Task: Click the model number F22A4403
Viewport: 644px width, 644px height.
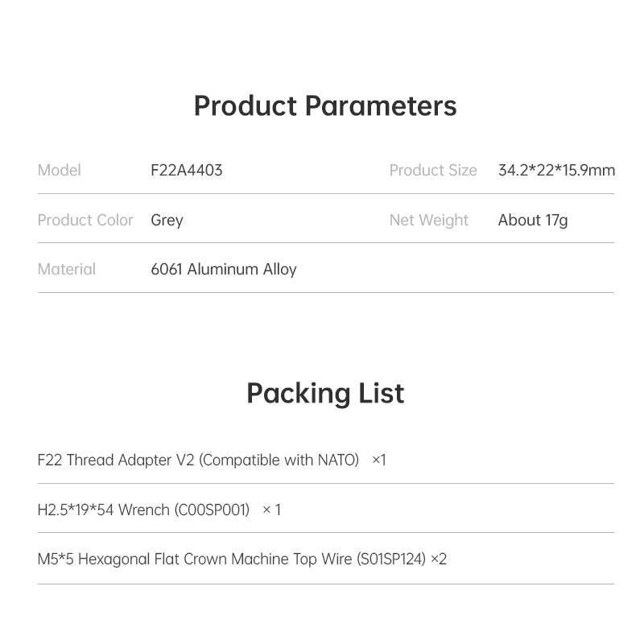Action: [187, 171]
